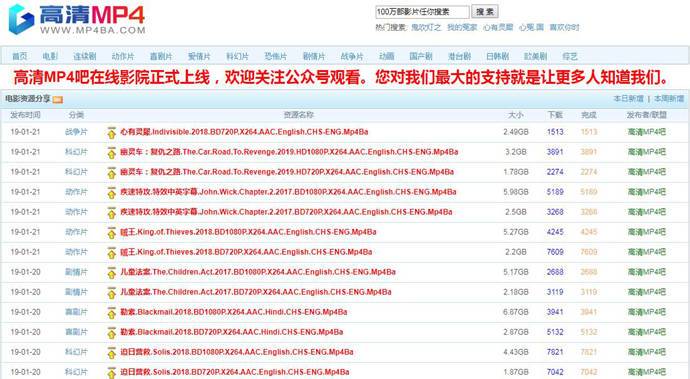Open the 电影 navigation item
The width and height of the screenshot is (690, 379).
click(x=50, y=56)
